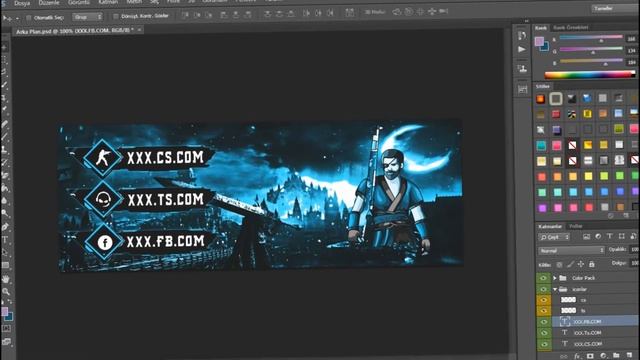Click the cs layer thumbnail
Viewport: 640px width, 360px height.
(568, 300)
